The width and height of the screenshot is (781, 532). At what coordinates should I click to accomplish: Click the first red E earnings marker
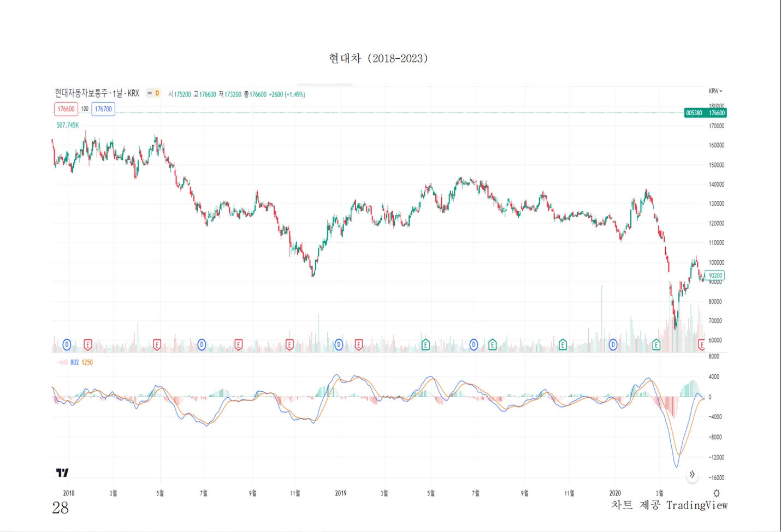point(87,345)
